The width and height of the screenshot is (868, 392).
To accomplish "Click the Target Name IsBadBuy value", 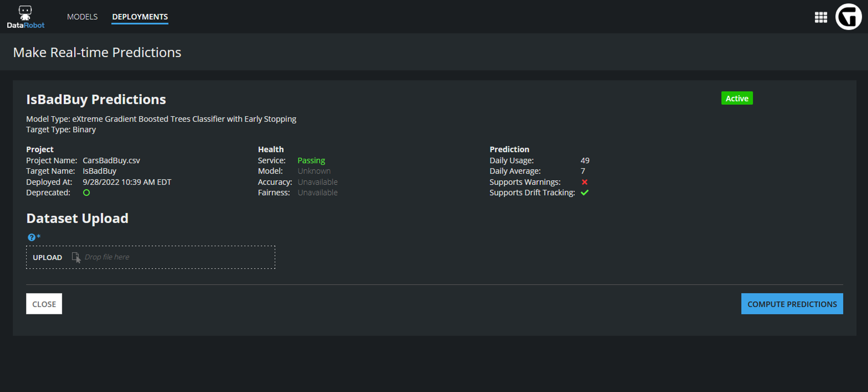I will tap(99, 171).
